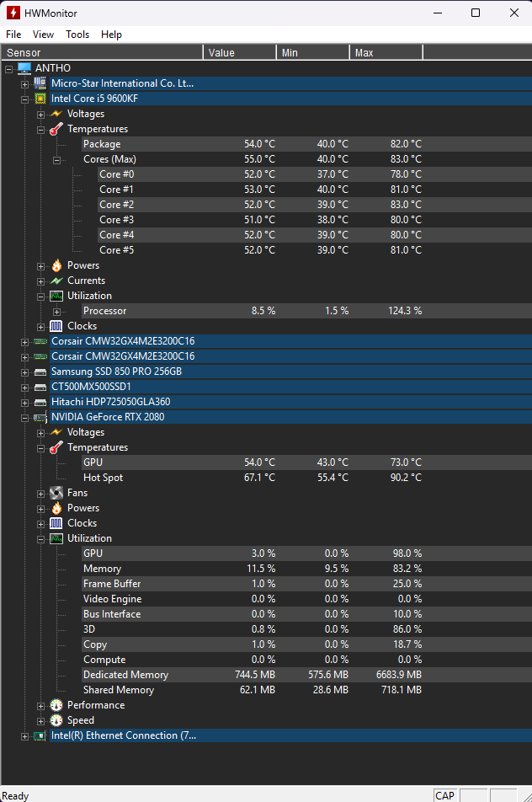
Task: Click the 6683.9 MB max value
Action: click(x=399, y=675)
